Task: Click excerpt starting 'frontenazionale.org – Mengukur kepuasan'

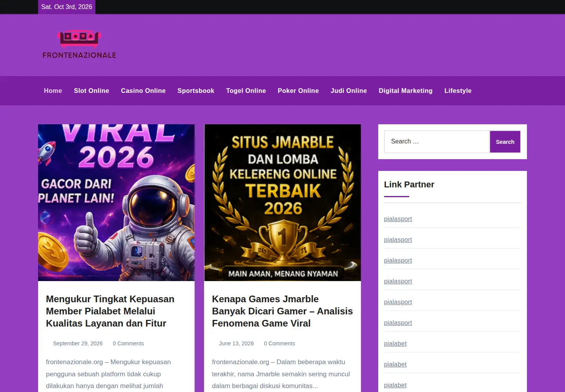Action: (x=108, y=374)
